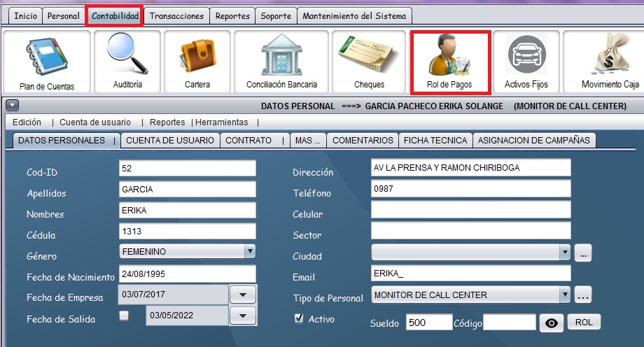Open the Fecha de Empresa date picker
644x347 pixels.
(243, 295)
